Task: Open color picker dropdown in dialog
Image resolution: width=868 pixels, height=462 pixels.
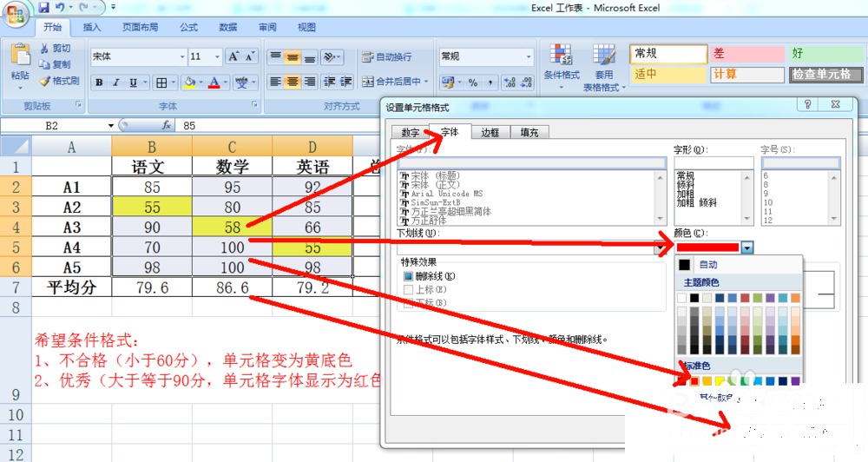Action: coord(747,247)
